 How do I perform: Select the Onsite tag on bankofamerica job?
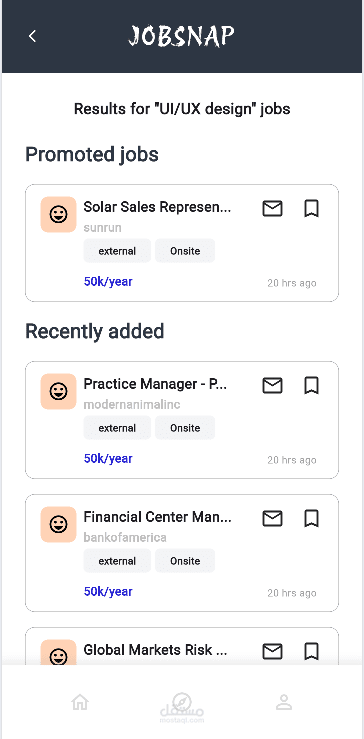[185, 561]
